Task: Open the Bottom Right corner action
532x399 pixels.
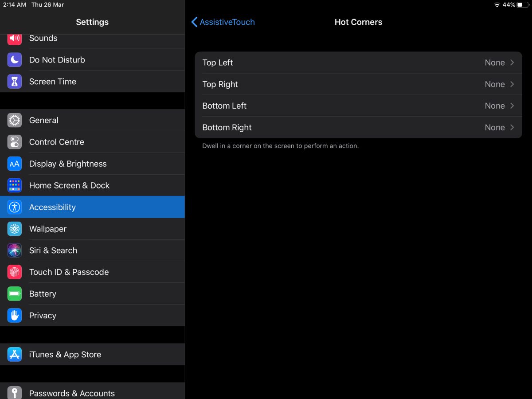Action: click(x=359, y=128)
